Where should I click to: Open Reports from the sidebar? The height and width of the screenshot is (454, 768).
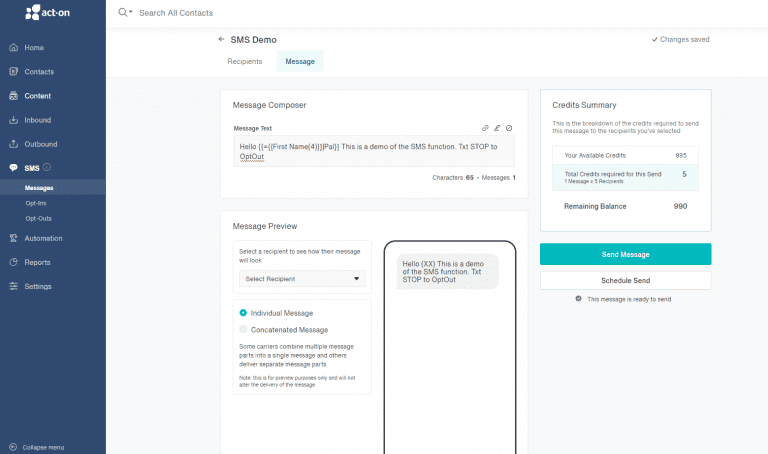(37, 262)
